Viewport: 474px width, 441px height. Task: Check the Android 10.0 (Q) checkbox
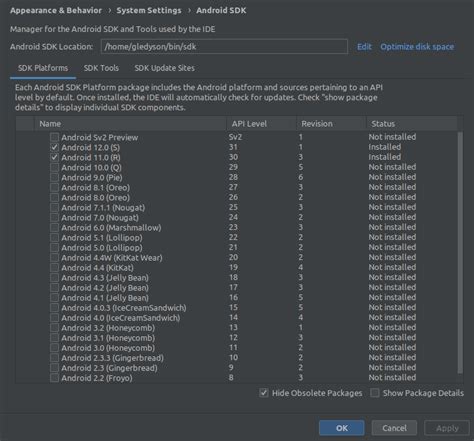point(54,167)
